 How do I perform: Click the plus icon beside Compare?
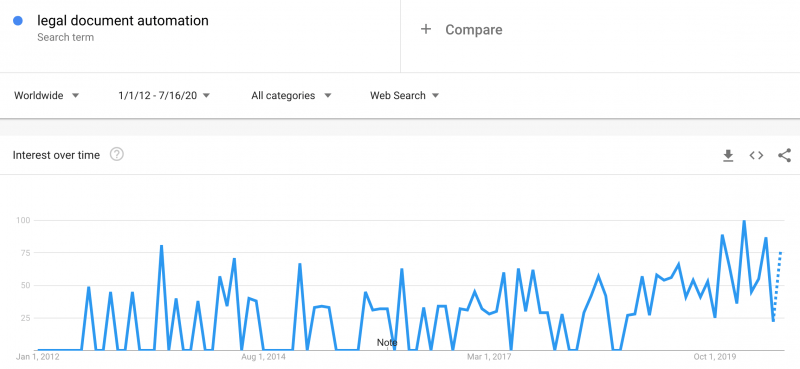click(x=426, y=29)
